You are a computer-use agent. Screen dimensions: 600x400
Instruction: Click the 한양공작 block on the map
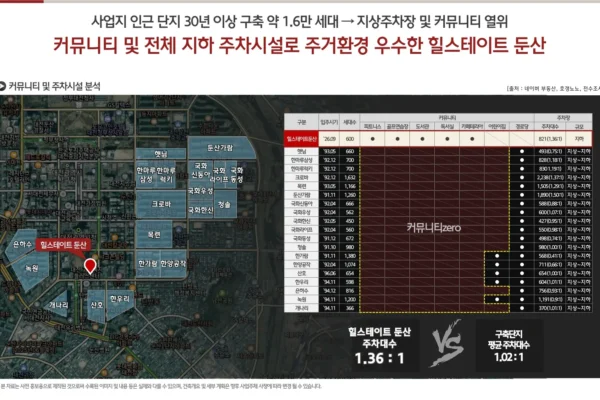(x=173, y=264)
